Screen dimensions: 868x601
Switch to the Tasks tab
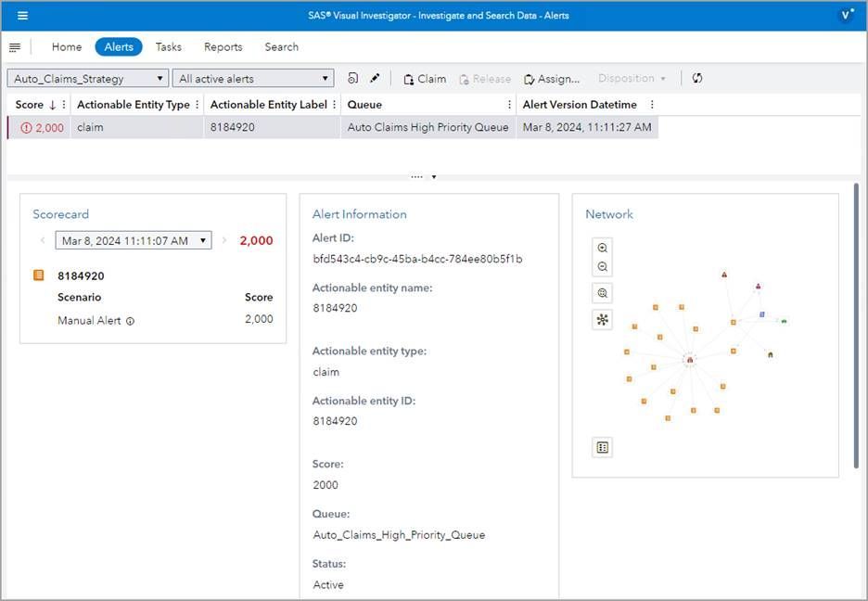pos(168,47)
